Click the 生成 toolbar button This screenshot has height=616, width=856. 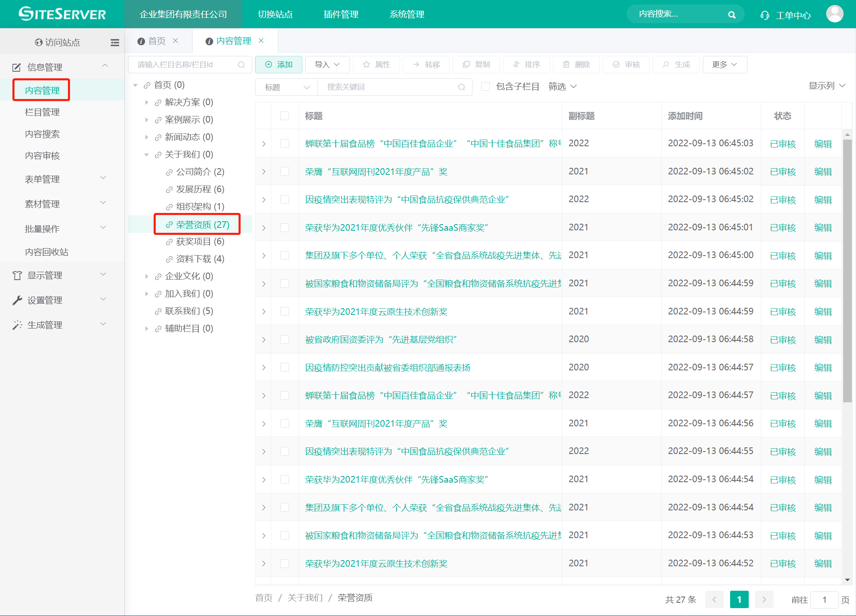pyautogui.click(x=676, y=65)
